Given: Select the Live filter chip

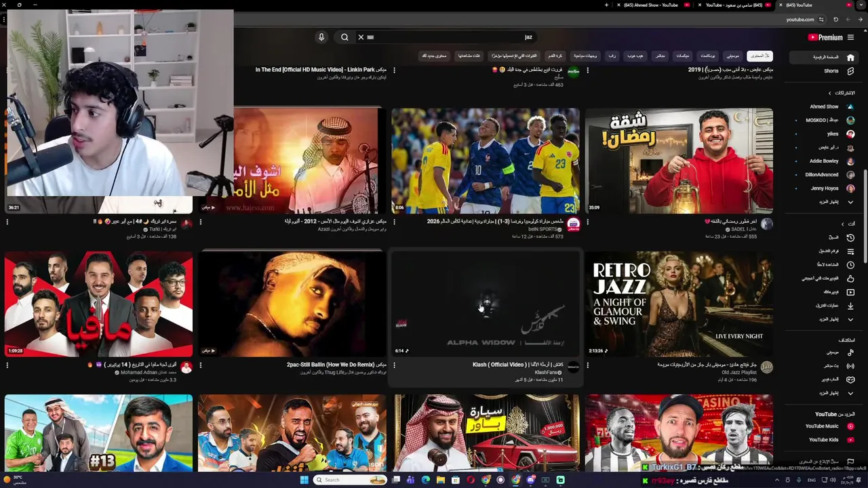Looking at the screenshot, I should coord(660,56).
